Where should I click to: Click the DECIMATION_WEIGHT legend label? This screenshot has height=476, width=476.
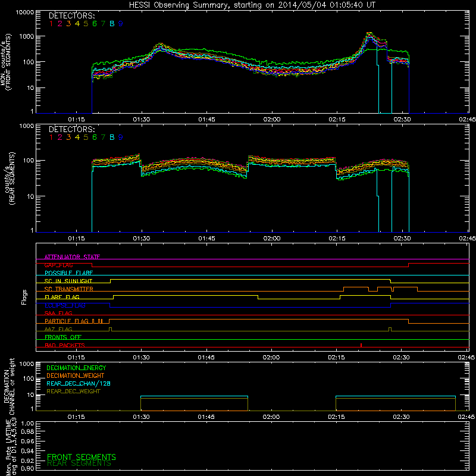click(x=76, y=375)
